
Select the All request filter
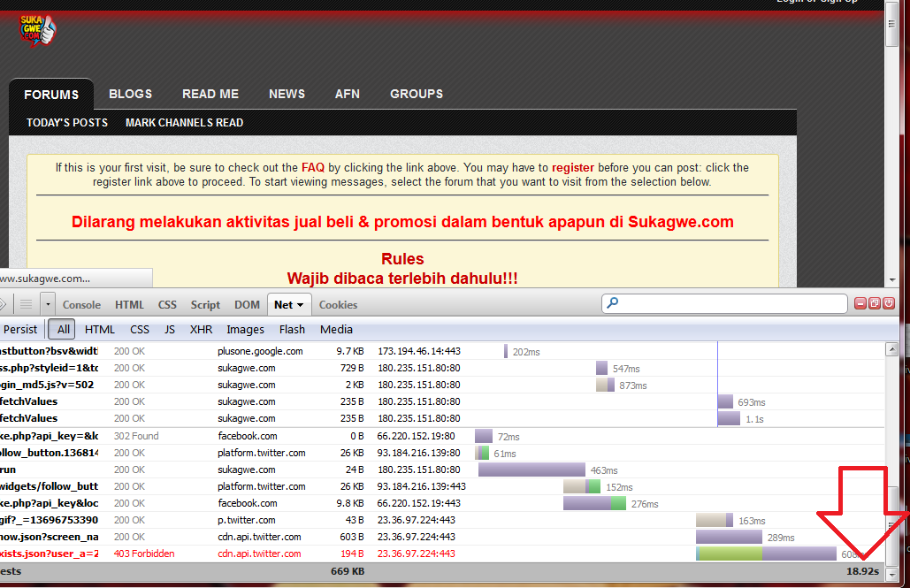(x=64, y=329)
